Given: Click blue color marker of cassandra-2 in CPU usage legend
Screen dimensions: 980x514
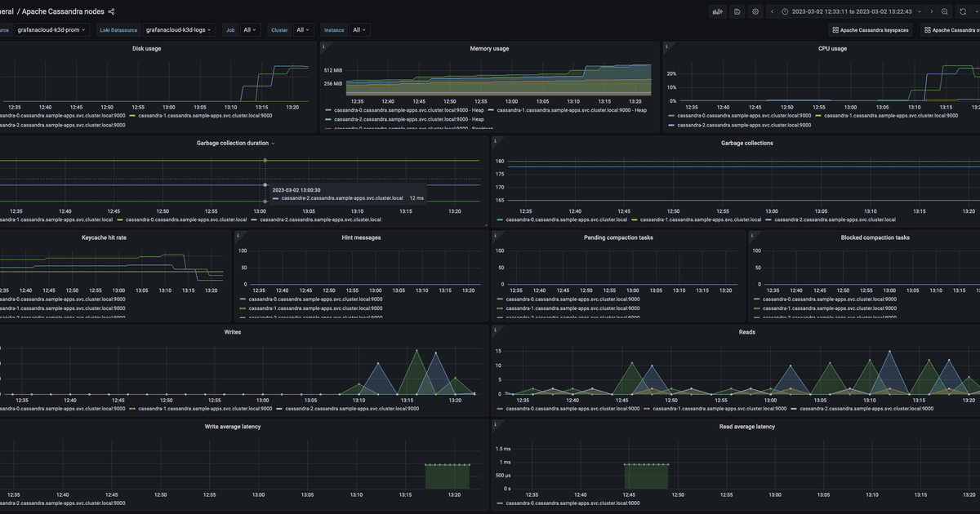Looking at the screenshot, I should [672, 126].
